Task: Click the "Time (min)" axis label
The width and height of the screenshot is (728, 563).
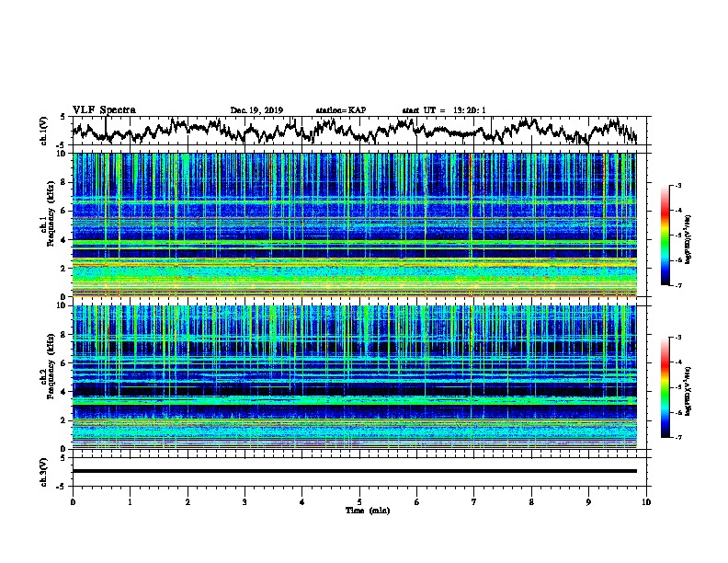Action: pos(368,511)
